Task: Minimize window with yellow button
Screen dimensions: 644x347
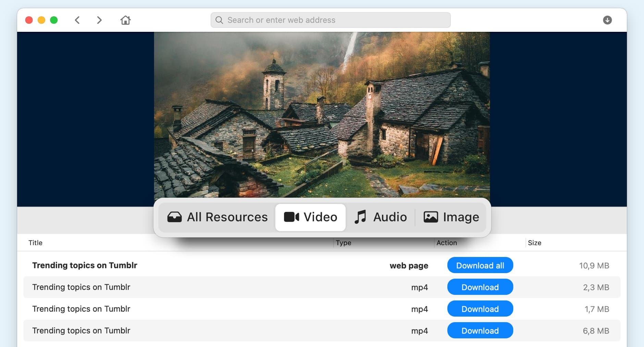Action: point(41,20)
